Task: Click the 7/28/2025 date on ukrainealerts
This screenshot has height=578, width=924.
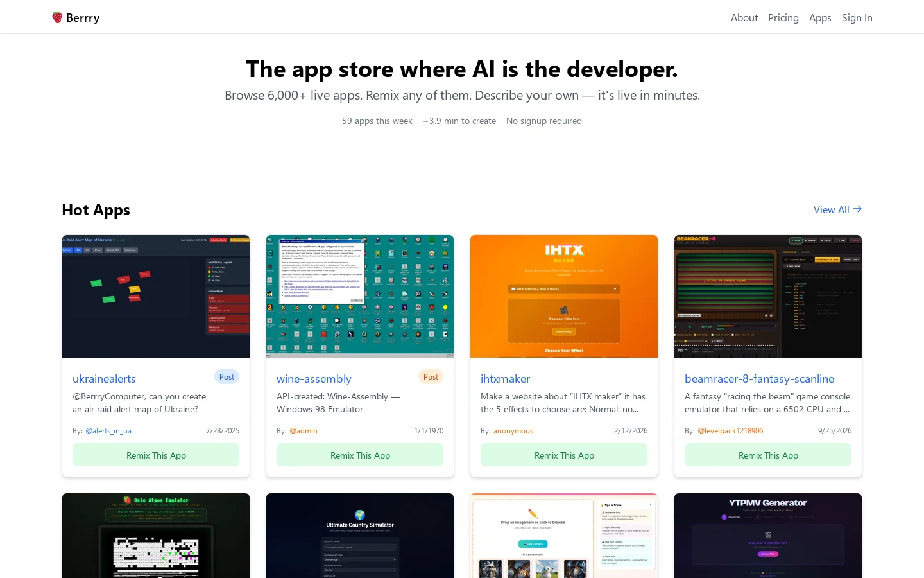Action: (x=223, y=431)
